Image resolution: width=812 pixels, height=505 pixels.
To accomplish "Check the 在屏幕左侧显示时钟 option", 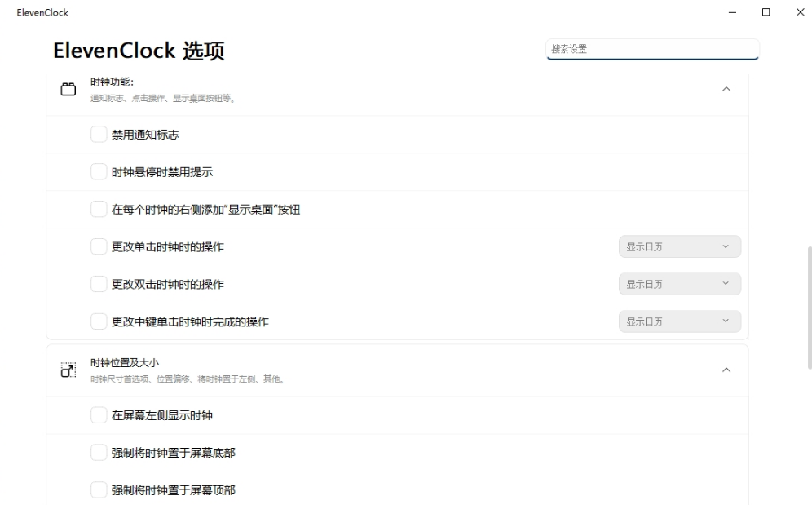I will (99, 414).
